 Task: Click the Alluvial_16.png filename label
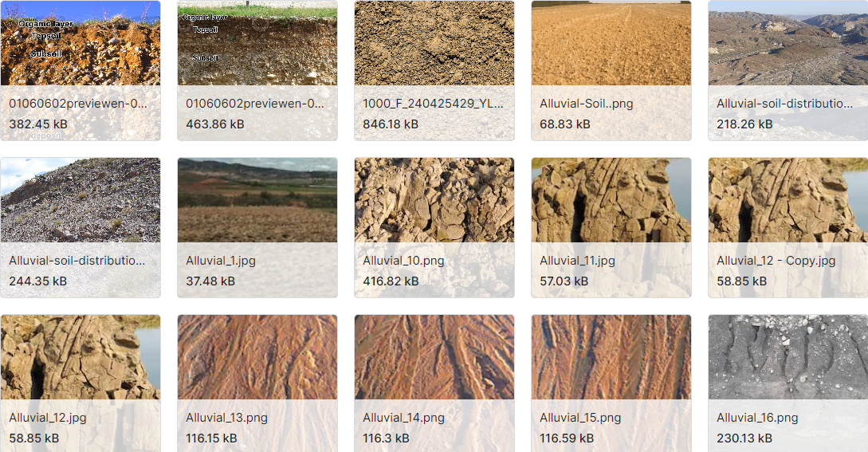tap(757, 418)
